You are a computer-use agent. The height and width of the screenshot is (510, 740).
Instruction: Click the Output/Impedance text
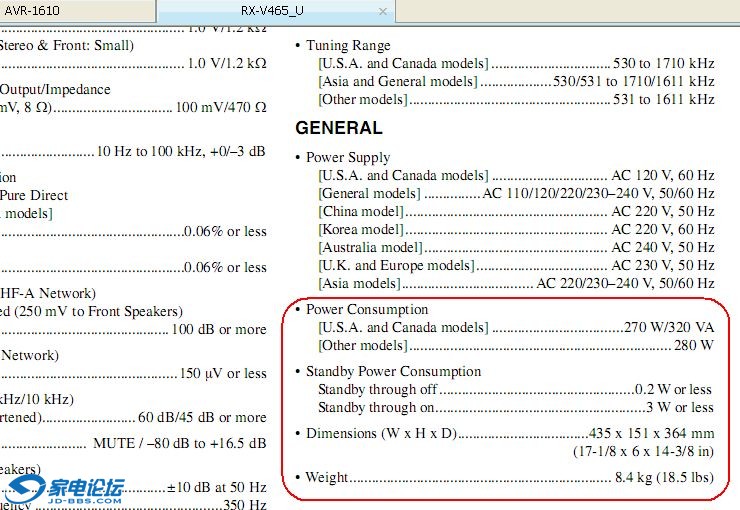point(55,90)
